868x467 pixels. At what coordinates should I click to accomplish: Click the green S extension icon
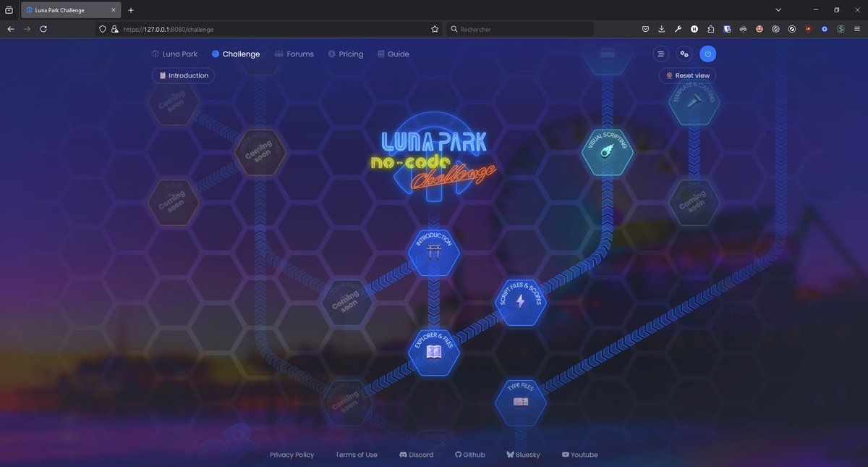pos(841,29)
